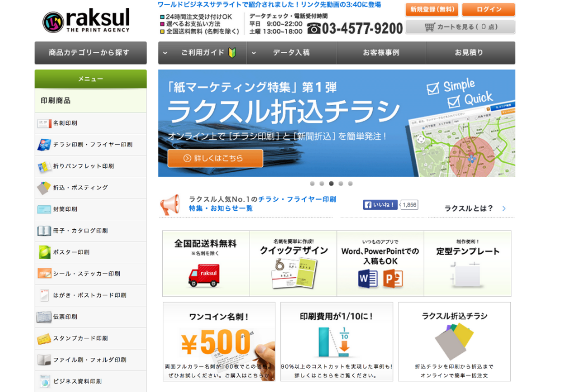Click the flyer printing (チラシ印刷) sidebar icon
This screenshot has width=573, height=392.
[44, 145]
